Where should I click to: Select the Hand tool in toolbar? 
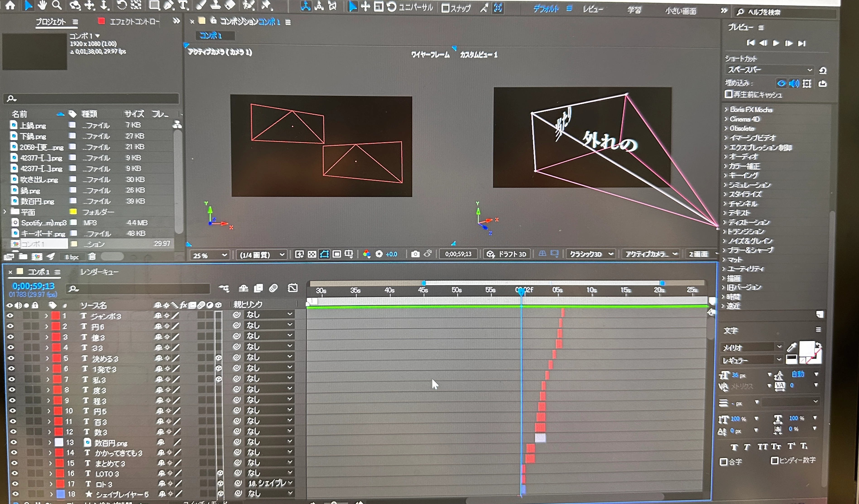[x=42, y=5]
